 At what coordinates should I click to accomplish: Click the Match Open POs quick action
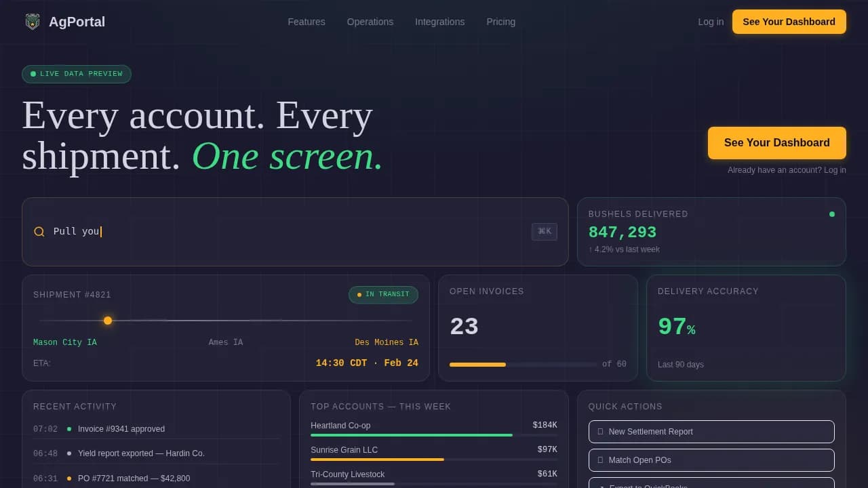pyautogui.click(x=711, y=460)
